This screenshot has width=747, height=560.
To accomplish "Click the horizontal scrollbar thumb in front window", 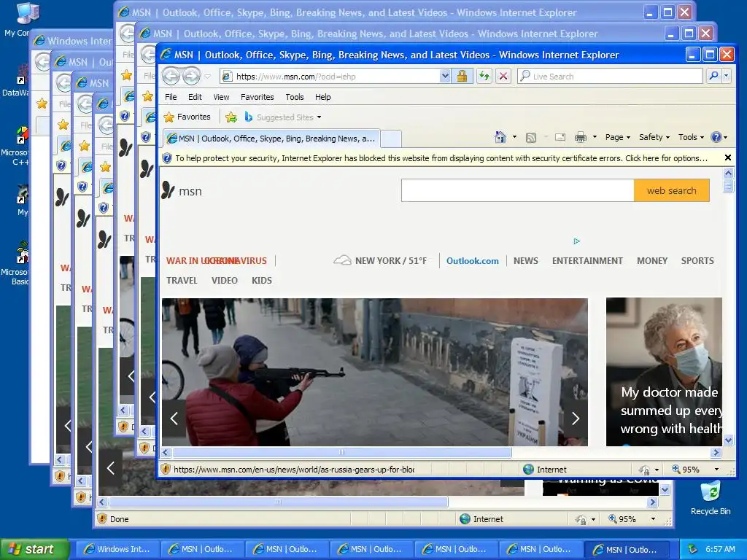I will point(341,452).
